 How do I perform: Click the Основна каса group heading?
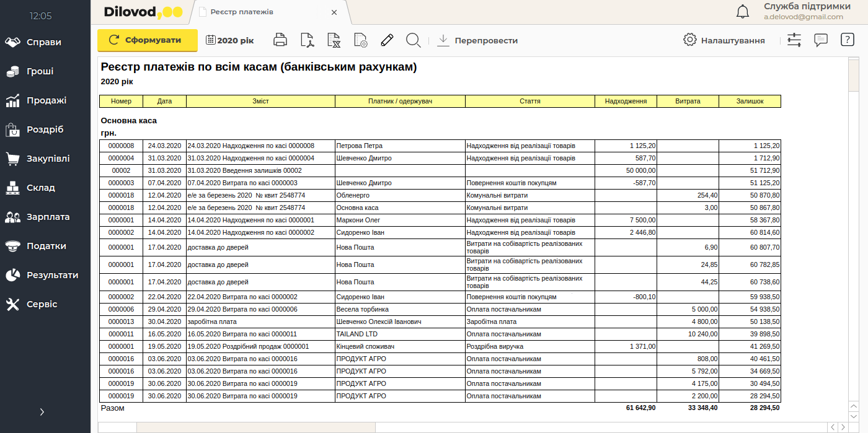click(129, 120)
